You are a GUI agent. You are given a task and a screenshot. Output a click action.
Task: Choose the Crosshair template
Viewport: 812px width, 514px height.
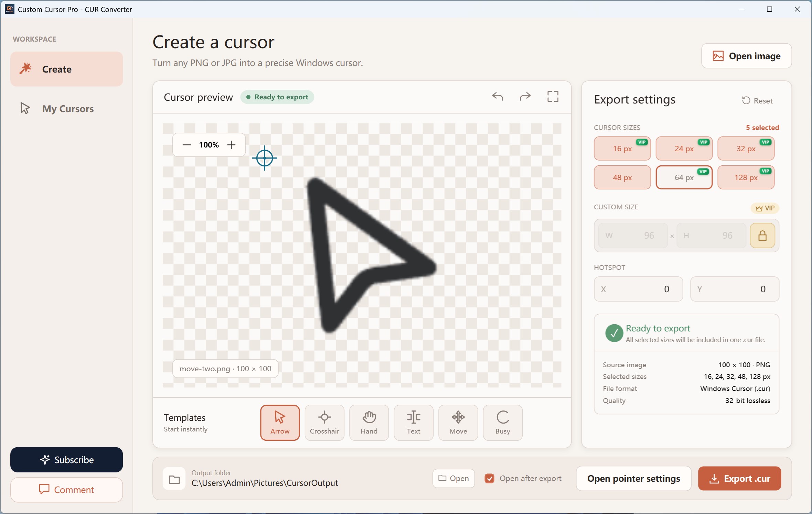pos(324,423)
